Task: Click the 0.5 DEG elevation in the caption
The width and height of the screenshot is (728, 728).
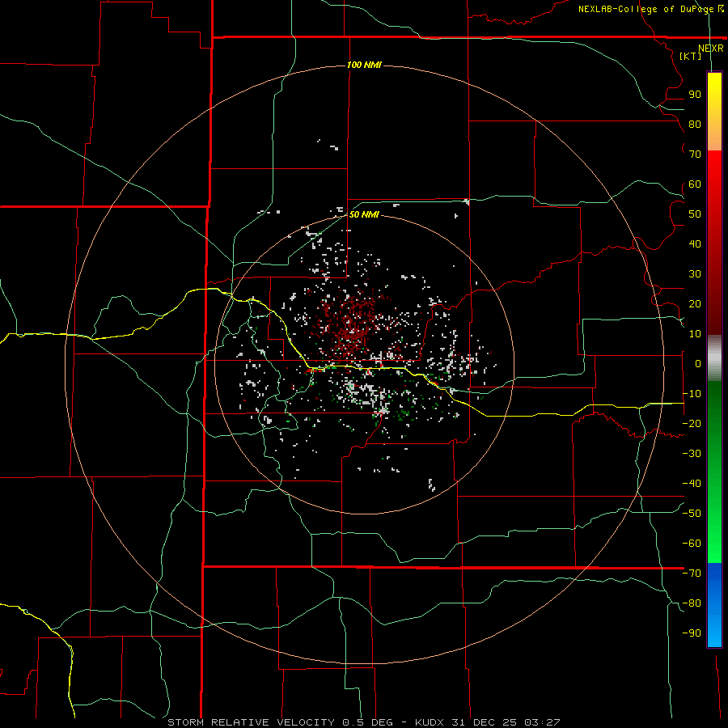Action: [367, 722]
